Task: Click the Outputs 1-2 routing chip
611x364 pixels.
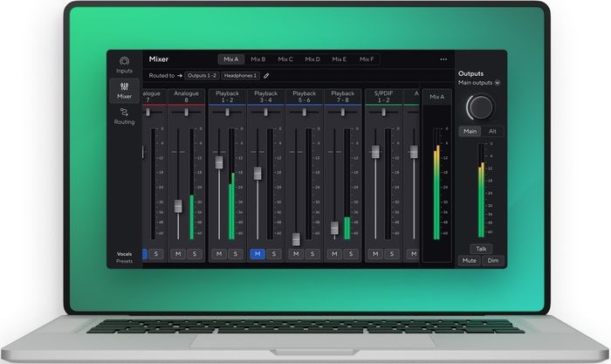Action: click(x=203, y=76)
